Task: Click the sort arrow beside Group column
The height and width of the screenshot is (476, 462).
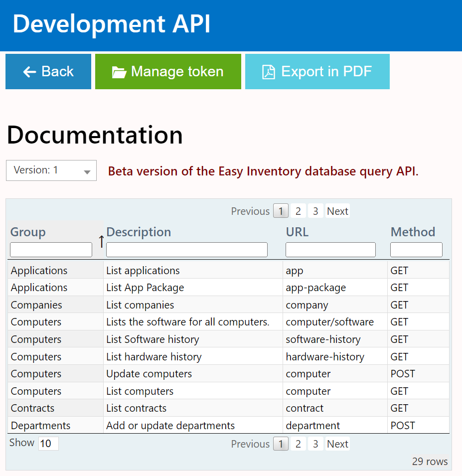Action: point(101,241)
